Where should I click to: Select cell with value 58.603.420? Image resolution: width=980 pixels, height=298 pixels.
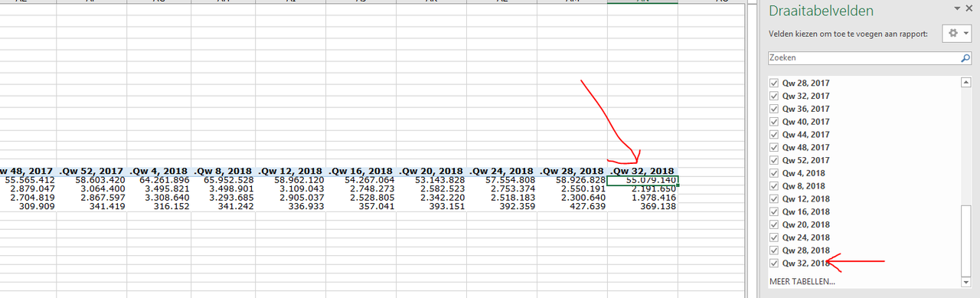click(x=92, y=181)
